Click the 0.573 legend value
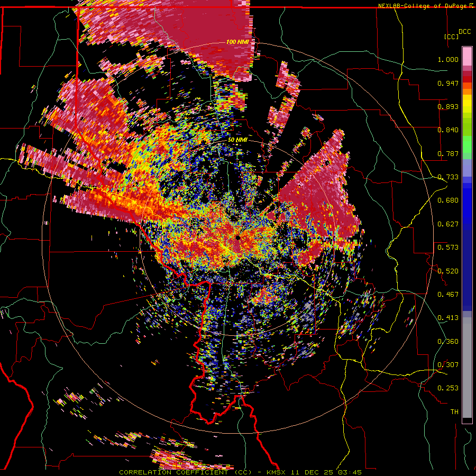The height and width of the screenshot is (476, 476). [448, 248]
